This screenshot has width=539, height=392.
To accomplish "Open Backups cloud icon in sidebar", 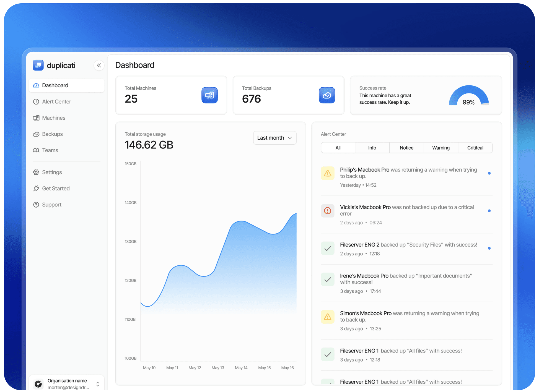I will point(36,134).
